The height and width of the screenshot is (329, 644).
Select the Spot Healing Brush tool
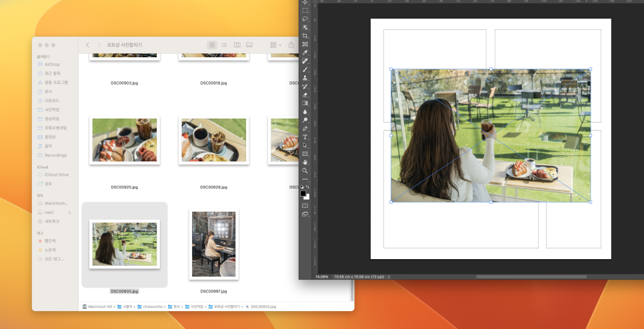pyautogui.click(x=305, y=61)
